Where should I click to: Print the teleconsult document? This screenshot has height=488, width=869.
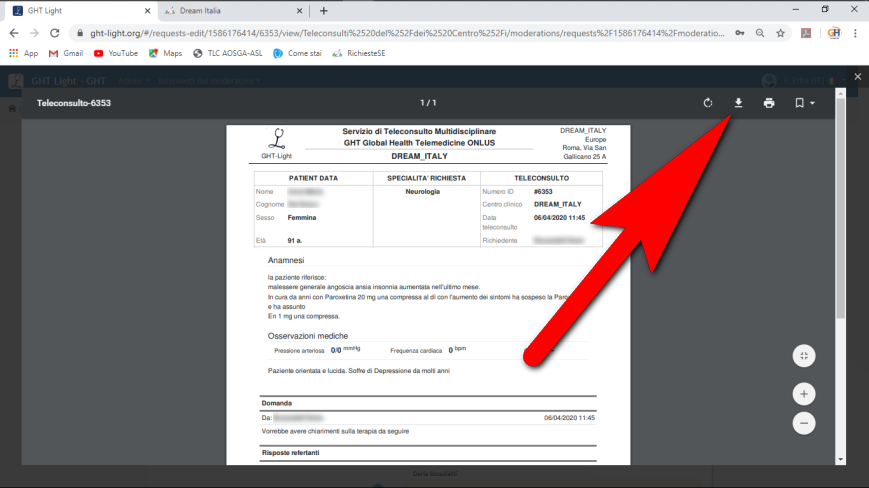(x=768, y=103)
